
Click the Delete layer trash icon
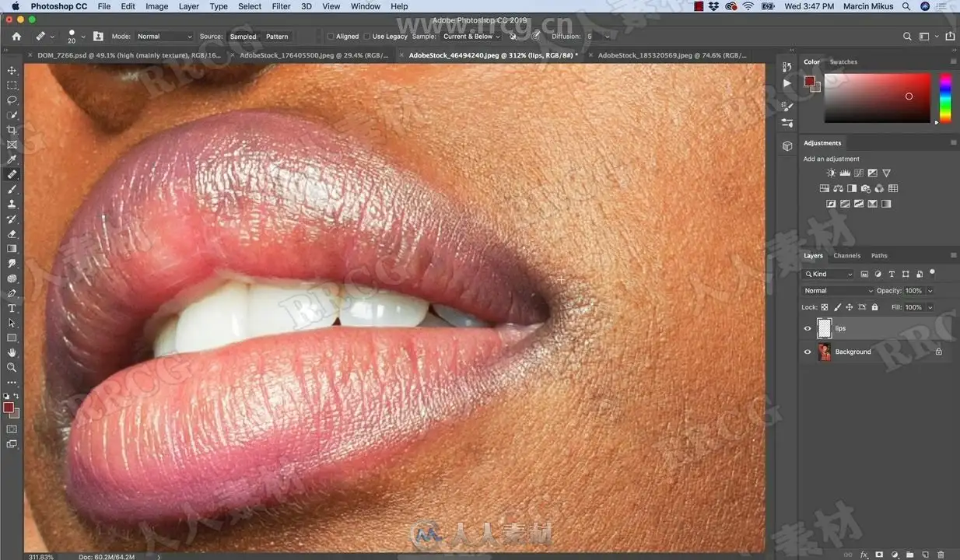point(941,555)
